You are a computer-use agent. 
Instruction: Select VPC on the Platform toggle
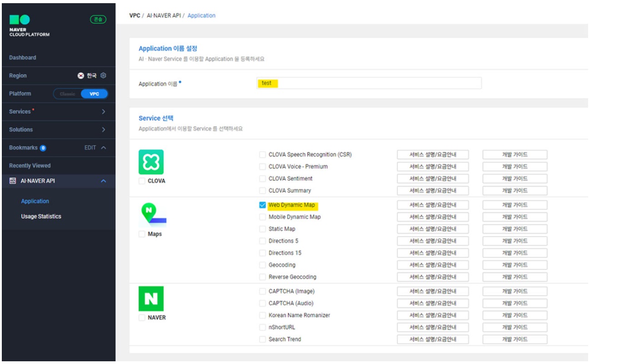[x=94, y=94]
